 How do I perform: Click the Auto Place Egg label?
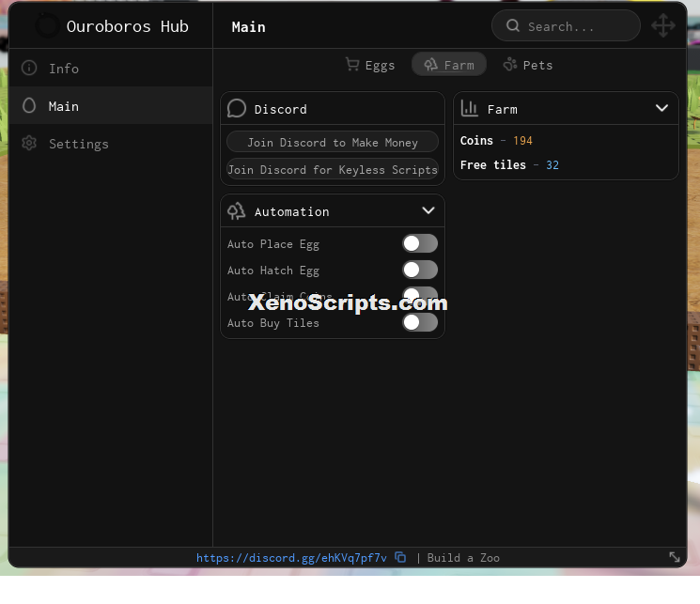[273, 244]
